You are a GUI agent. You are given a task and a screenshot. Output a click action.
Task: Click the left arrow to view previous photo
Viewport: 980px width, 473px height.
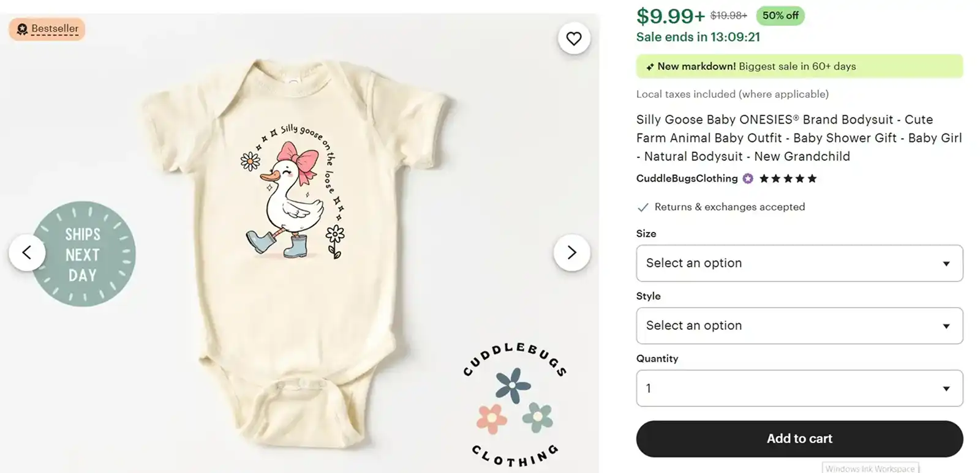pos(27,252)
